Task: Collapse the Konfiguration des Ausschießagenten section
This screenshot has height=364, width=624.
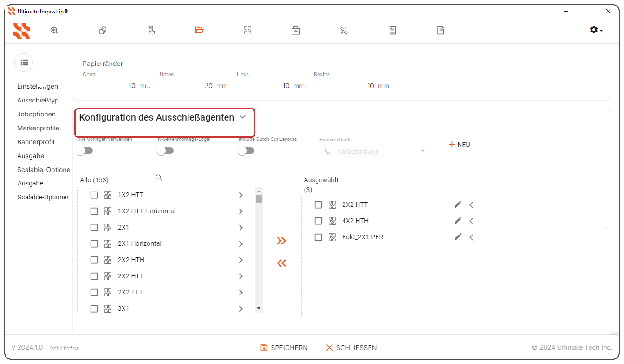Action: [242, 117]
